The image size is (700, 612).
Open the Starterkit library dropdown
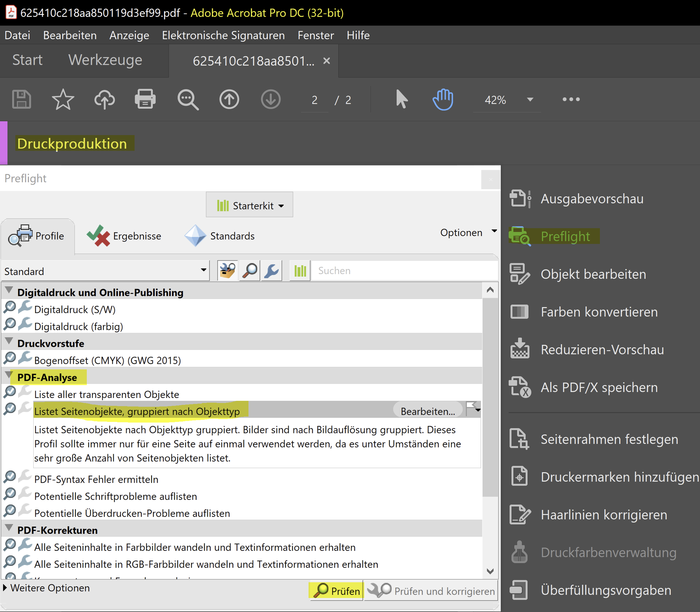click(250, 205)
